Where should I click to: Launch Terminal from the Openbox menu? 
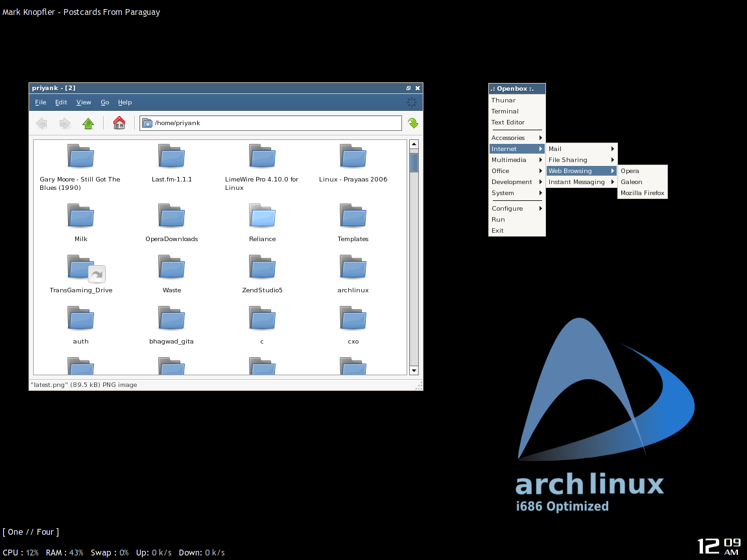point(517,111)
